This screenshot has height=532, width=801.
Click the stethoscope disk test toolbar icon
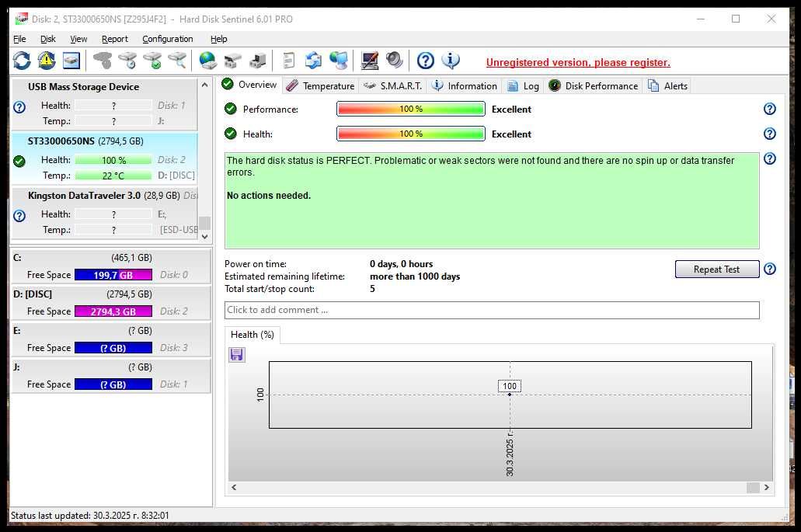103,61
